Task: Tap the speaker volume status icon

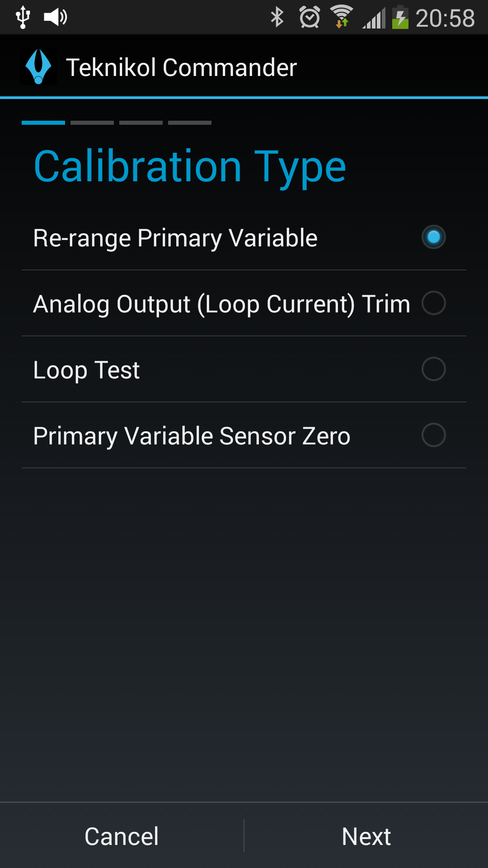Action: pos(55,18)
